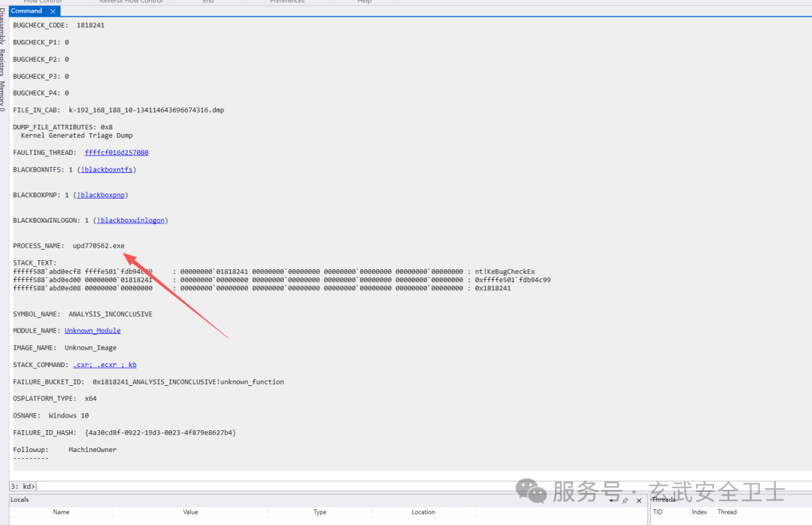Click the Value column header in Locals
This screenshot has width=812, height=525.
pos(190,512)
